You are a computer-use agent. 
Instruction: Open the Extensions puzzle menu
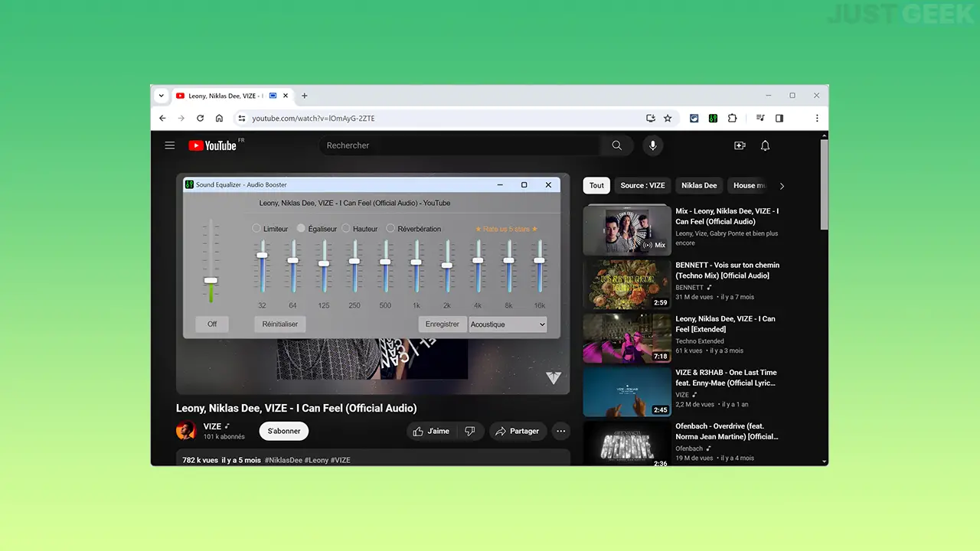(732, 119)
